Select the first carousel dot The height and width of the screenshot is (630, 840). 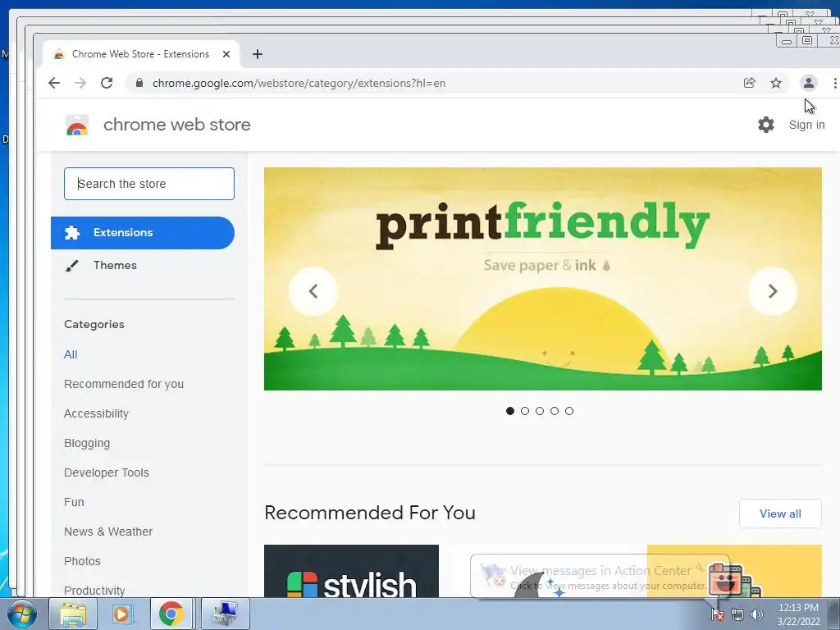(510, 411)
